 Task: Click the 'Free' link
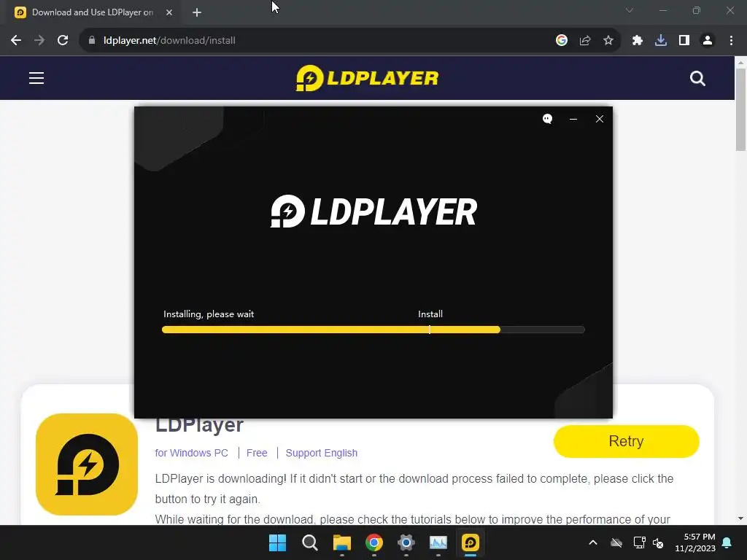click(x=257, y=453)
